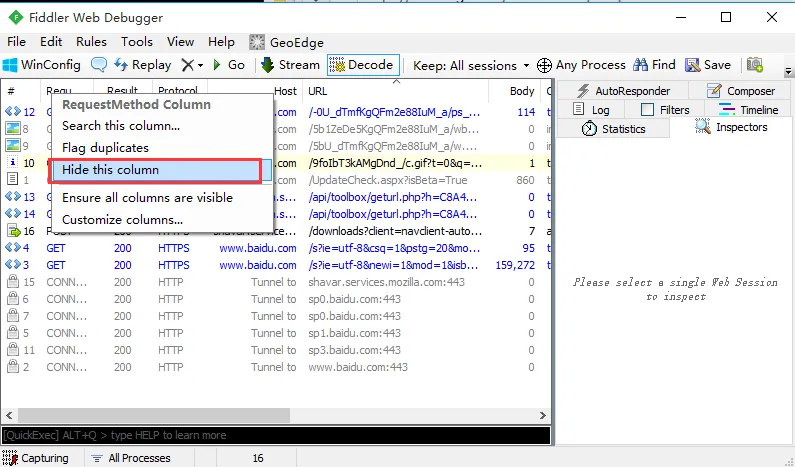795x467 pixels.
Task: Toggle the Decode button
Action: tap(363, 65)
